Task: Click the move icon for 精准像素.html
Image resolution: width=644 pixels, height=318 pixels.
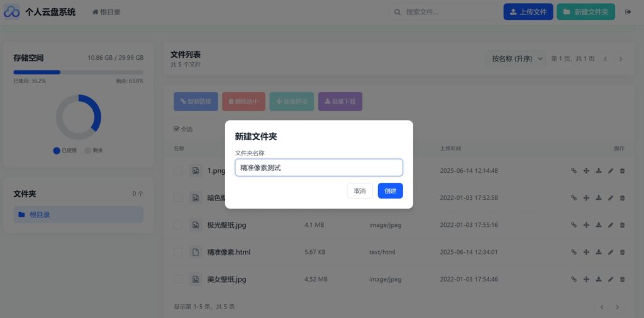Action: [587, 253]
